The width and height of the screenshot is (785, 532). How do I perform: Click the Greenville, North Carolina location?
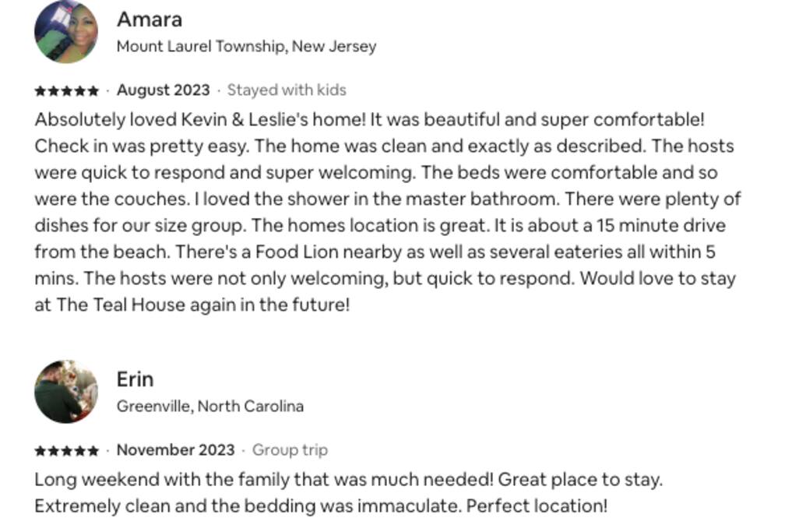click(210, 407)
